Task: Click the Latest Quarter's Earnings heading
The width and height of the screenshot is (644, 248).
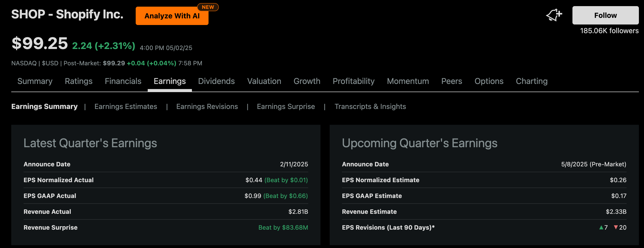Action: 90,143
